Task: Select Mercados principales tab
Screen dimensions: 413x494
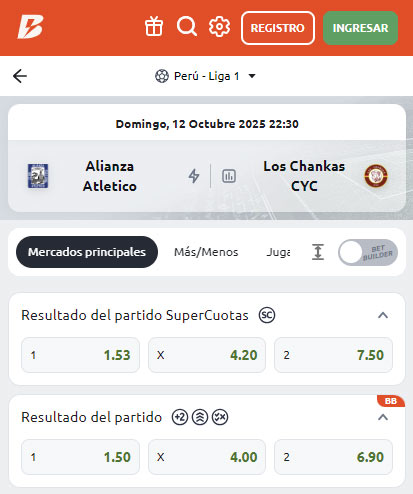Action: point(87,252)
